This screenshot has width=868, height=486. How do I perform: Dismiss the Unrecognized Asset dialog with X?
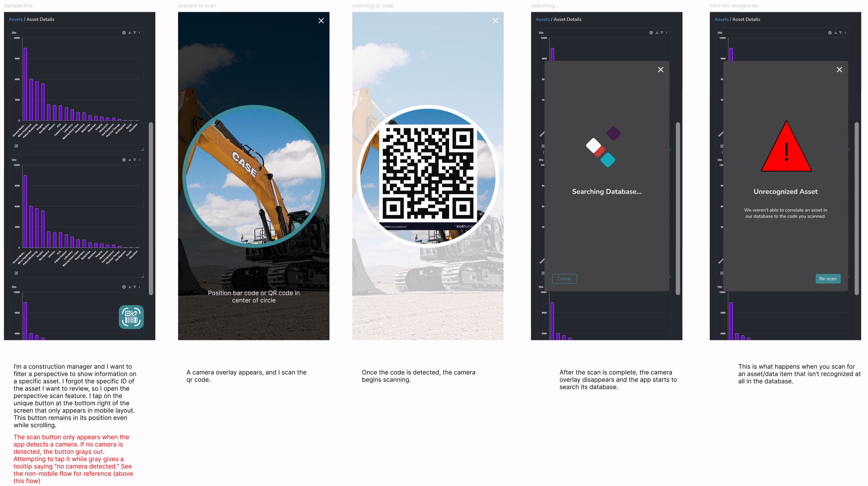(839, 70)
